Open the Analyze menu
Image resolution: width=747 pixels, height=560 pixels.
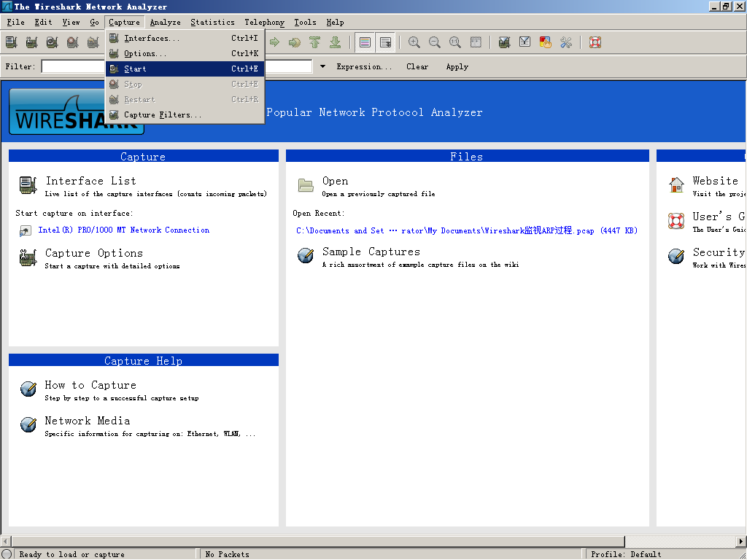(166, 22)
